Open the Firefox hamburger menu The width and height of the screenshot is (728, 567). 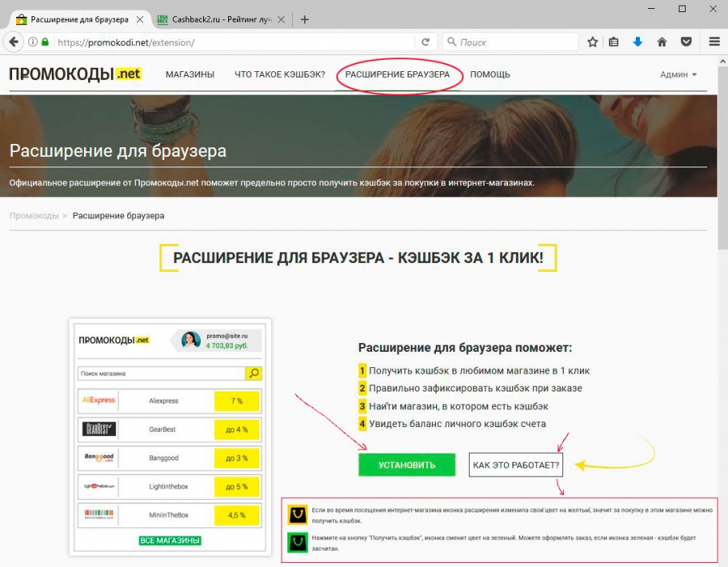click(714, 42)
